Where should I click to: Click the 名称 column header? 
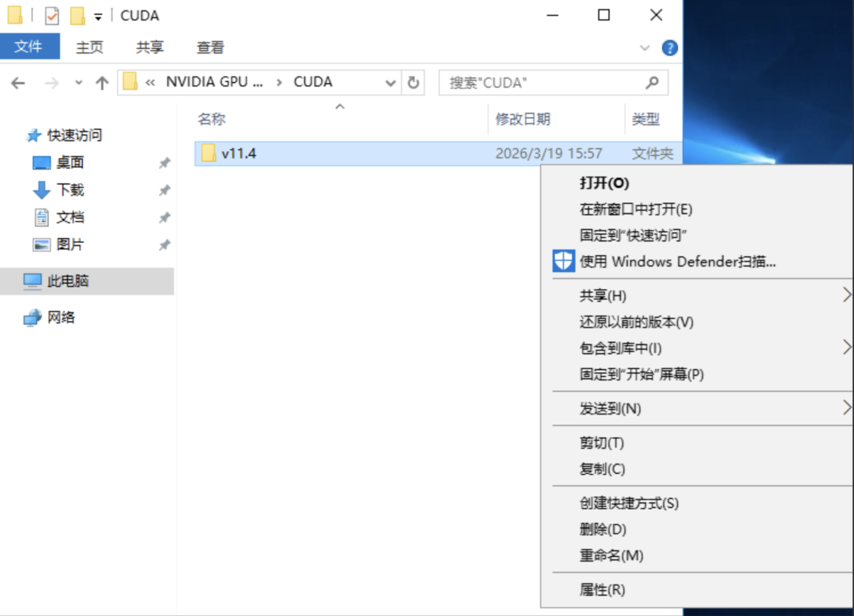[212, 119]
